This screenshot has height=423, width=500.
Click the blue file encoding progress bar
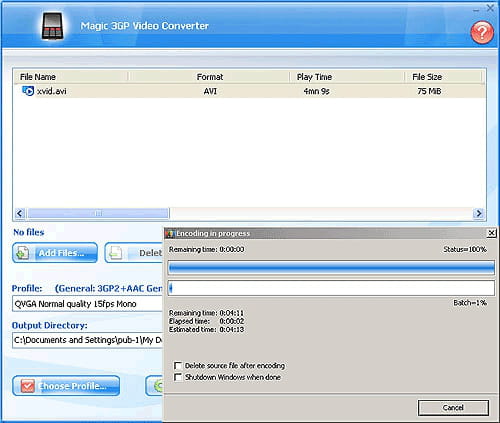click(331, 268)
